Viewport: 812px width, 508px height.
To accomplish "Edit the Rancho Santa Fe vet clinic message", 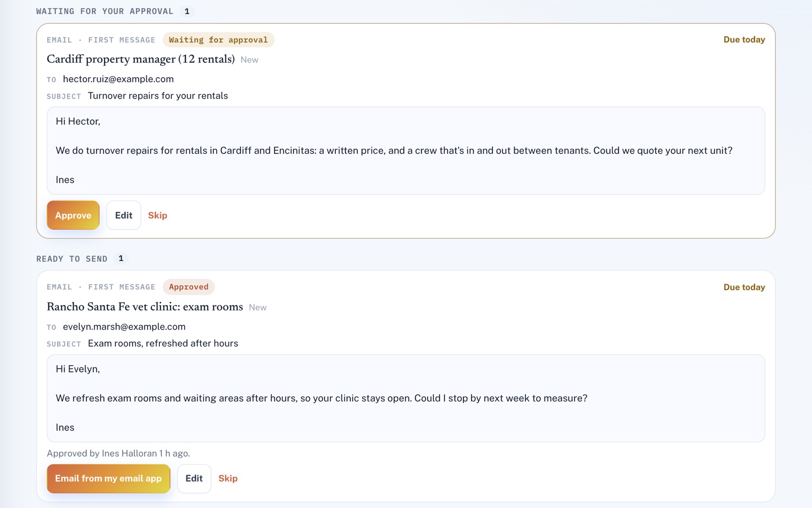I will click(x=194, y=479).
